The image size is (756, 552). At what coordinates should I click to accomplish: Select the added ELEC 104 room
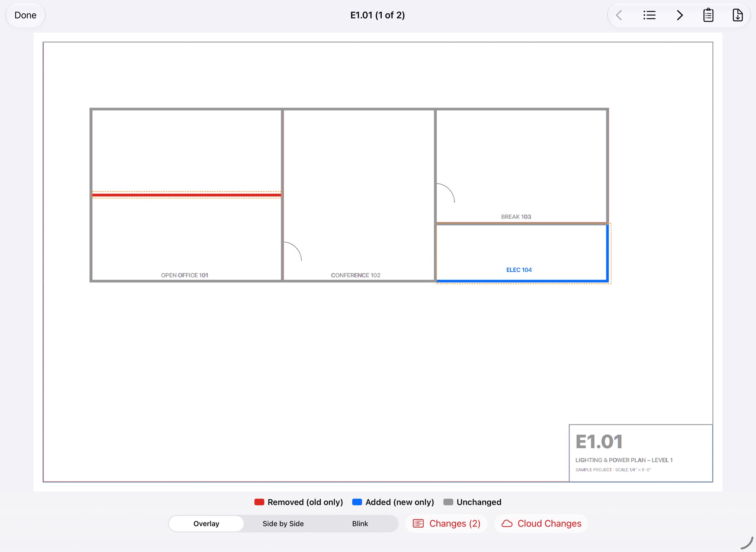click(x=522, y=253)
